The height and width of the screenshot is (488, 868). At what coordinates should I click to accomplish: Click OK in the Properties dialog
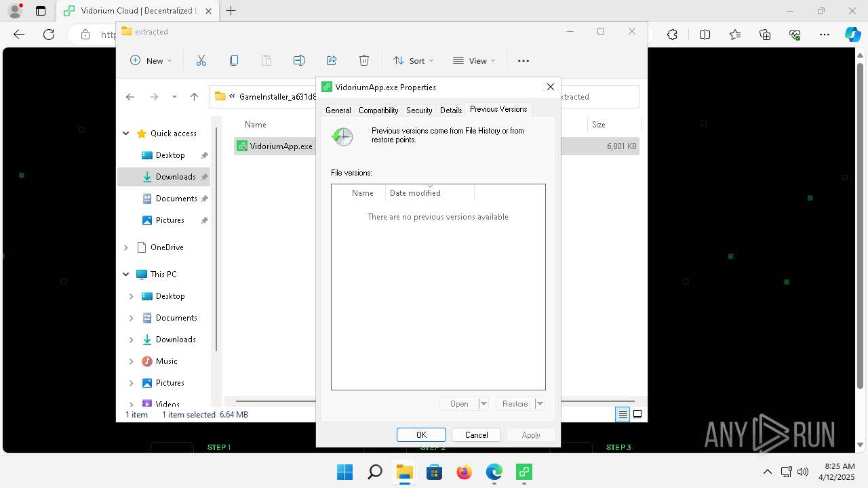click(x=421, y=435)
